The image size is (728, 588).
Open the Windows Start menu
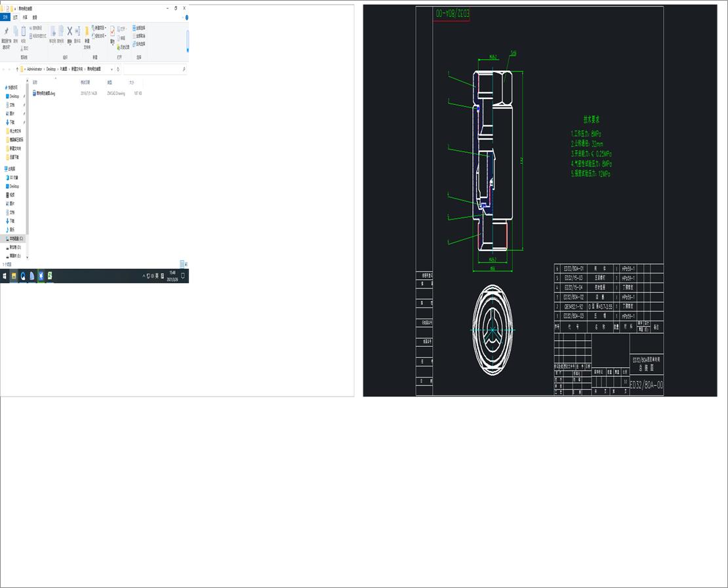click(5, 276)
